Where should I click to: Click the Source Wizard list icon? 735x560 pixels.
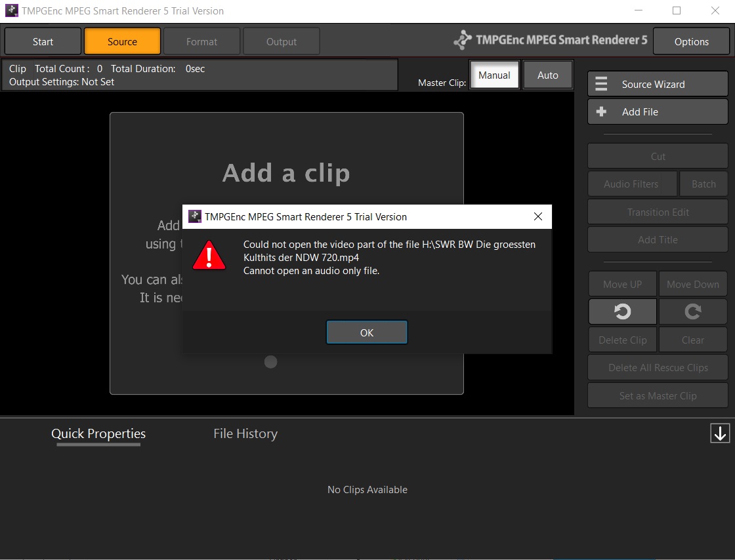[x=601, y=85]
